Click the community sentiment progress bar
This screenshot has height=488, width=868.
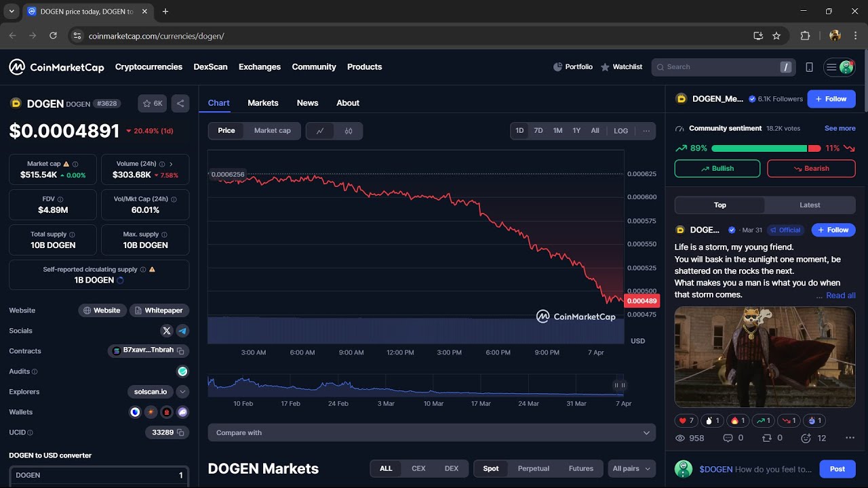coord(766,148)
